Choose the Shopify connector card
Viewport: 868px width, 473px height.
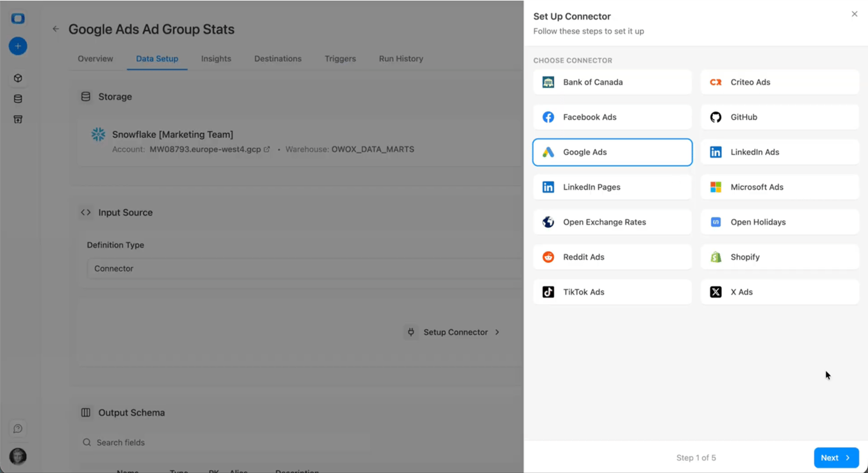point(780,257)
